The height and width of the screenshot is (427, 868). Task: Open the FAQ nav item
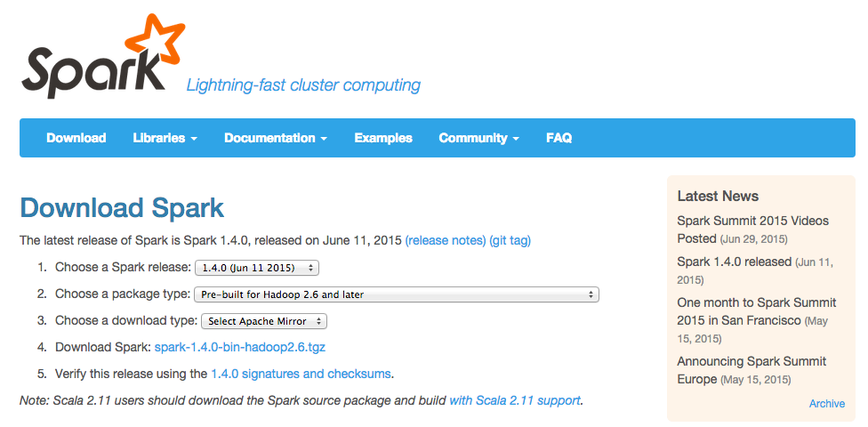[559, 138]
